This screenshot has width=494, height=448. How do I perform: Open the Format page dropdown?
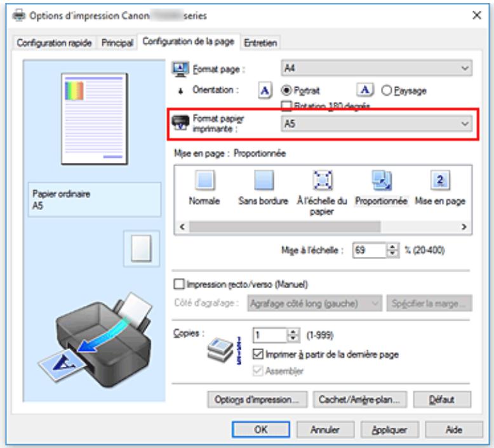[x=377, y=68]
